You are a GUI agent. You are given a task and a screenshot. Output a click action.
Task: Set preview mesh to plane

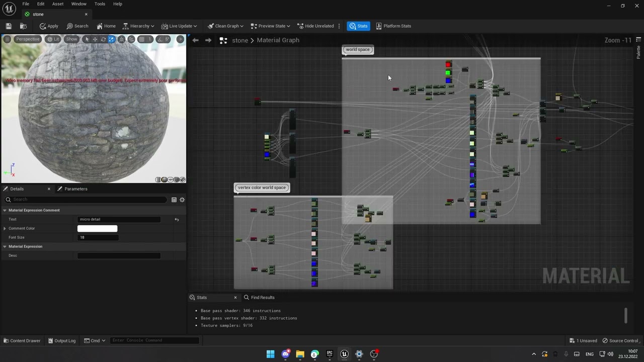tap(171, 179)
